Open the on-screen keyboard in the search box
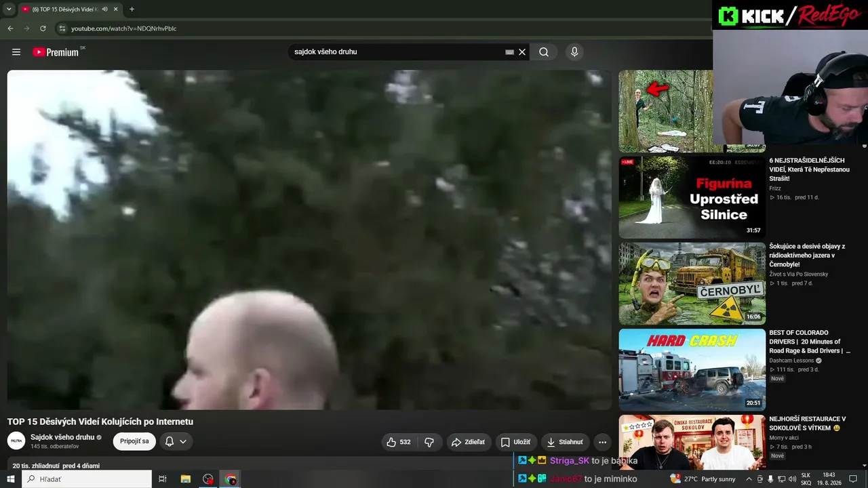 (509, 52)
